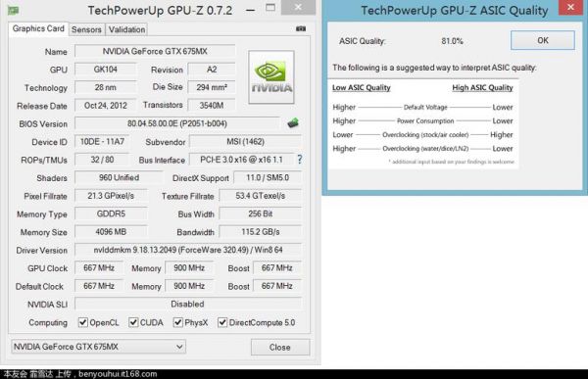This screenshot has width=588, height=379.
Task: Click OK in the ASIC Quality window
Action: coord(543,40)
